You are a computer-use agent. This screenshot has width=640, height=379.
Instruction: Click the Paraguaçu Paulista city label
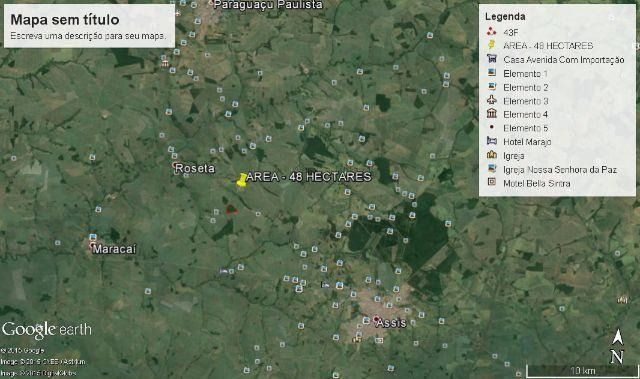268,4
